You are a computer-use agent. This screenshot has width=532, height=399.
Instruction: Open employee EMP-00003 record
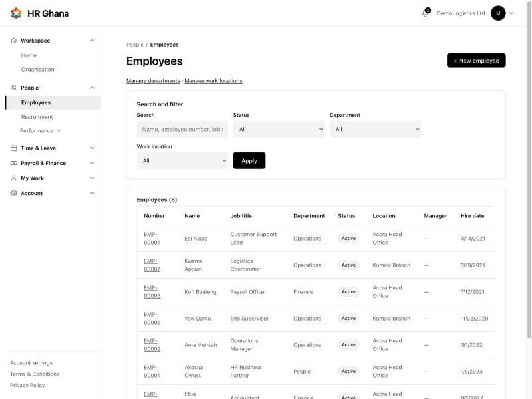click(x=152, y=291)
